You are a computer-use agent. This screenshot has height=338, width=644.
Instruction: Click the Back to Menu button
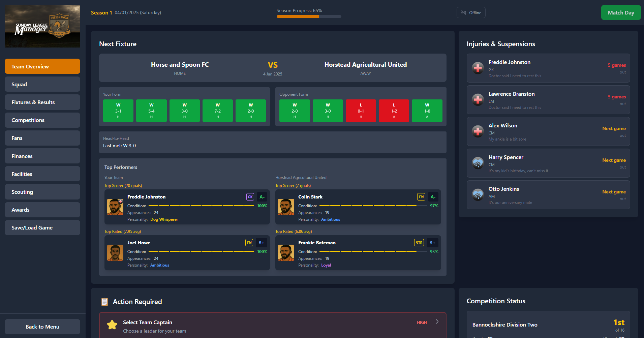(42, 327)
